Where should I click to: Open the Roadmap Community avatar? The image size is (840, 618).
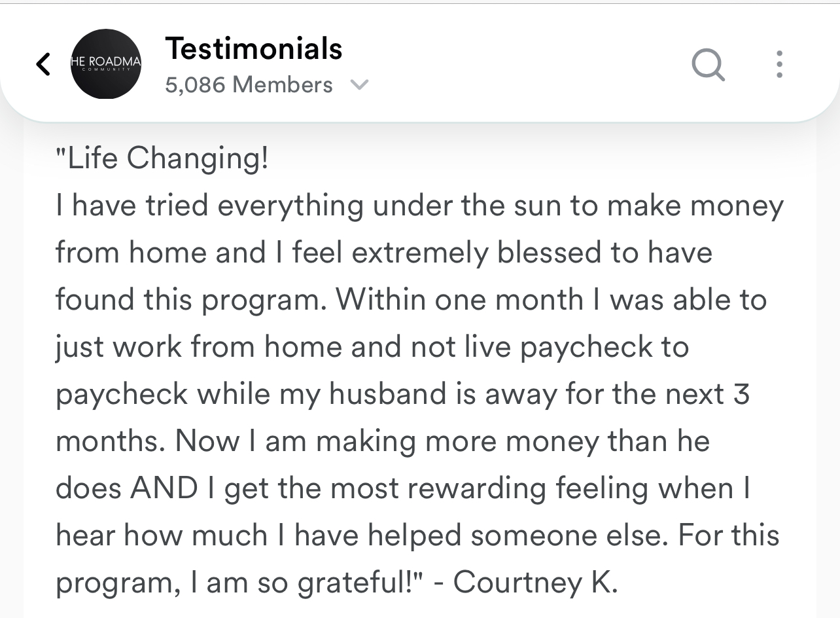click(106, 64)
